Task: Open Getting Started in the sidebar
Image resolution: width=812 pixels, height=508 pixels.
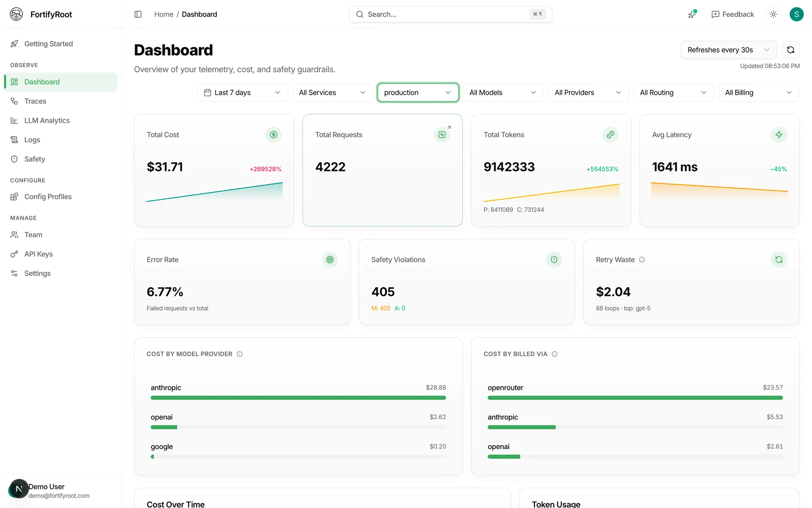Action: point(61,44)
